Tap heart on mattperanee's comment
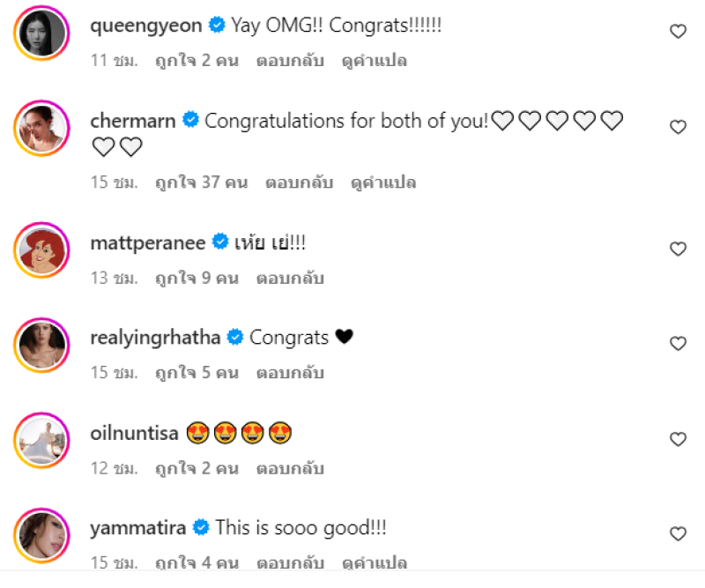The width and height of the screenshot is (705, 588). [x=678, y=249]
